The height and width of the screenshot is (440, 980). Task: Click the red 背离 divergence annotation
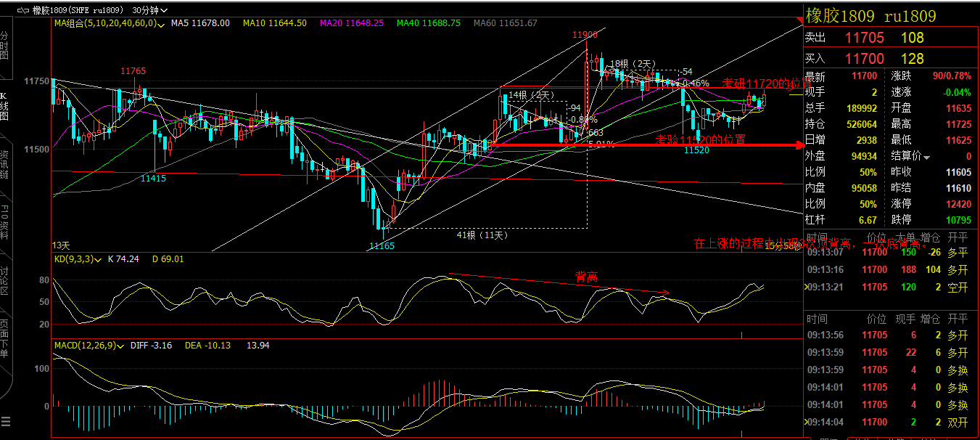click(x=586, y=277)
